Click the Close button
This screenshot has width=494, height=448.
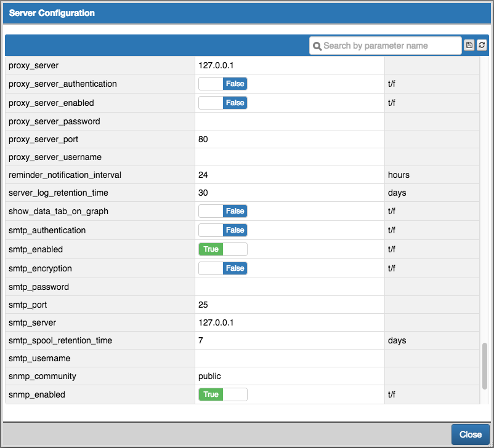pos(470,434)
